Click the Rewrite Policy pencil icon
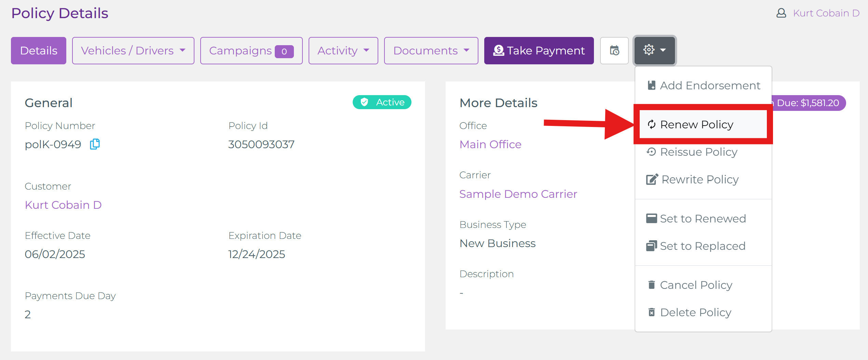The width and height of the screenshot is (868, 360). pos(652,179)
